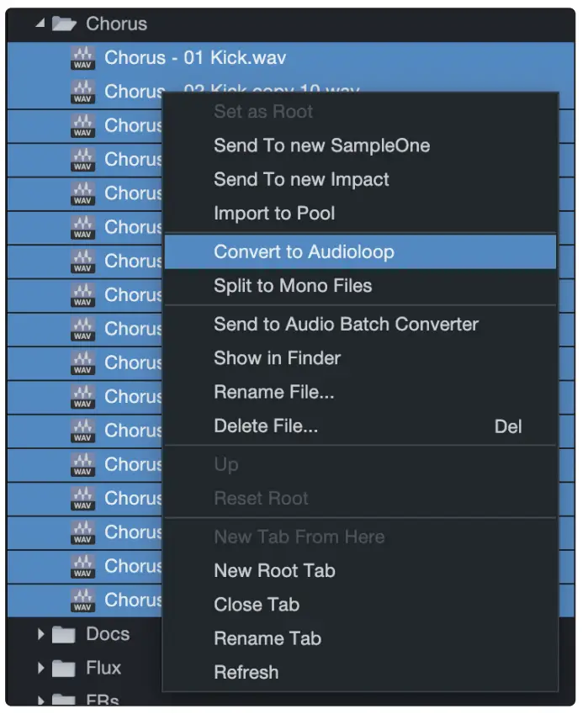Expand the Docs folder

pyautogui.click(x=40, y=634)
